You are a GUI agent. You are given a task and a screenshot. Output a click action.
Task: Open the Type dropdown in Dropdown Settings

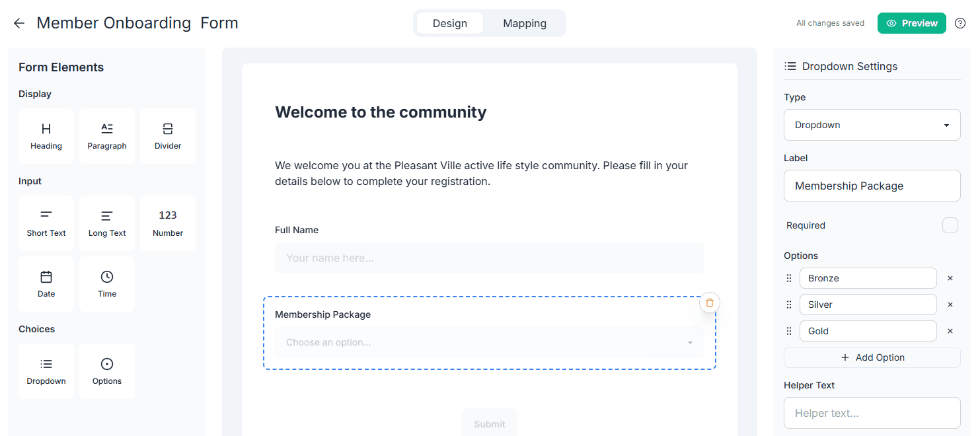coord(872,125)
